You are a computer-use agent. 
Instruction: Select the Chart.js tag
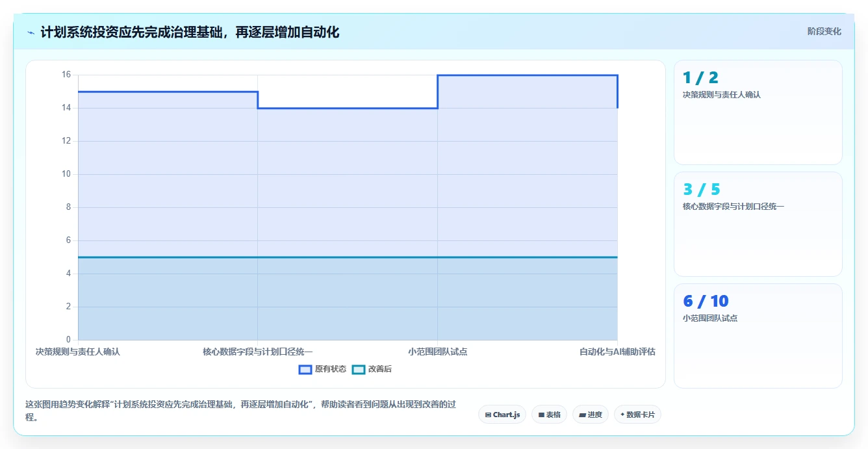502,415
